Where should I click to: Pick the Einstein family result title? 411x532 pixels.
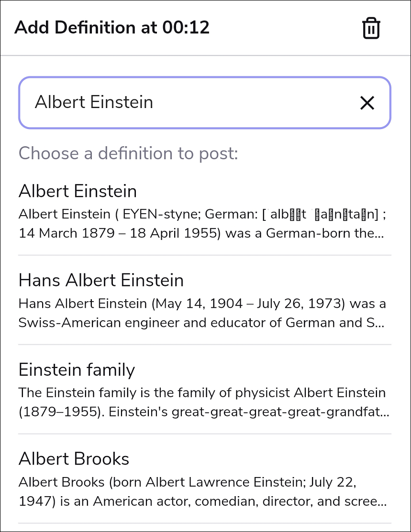(x=77, y=369)
